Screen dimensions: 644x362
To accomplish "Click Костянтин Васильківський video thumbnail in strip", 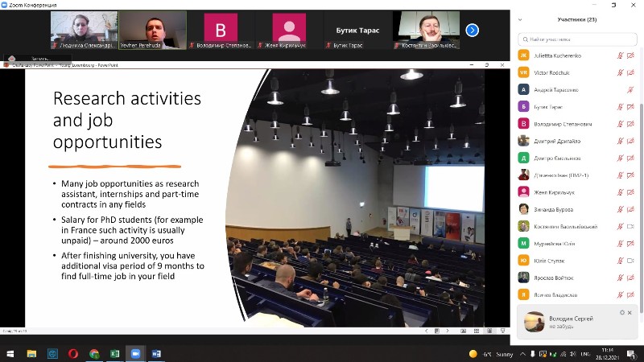I will pos(427,31).
